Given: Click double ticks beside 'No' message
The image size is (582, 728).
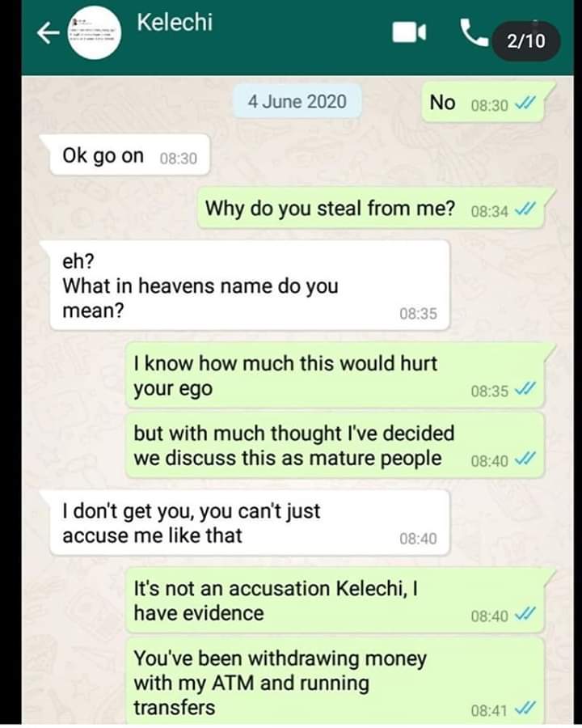Looking at the screenshot, I should (526, 104).
